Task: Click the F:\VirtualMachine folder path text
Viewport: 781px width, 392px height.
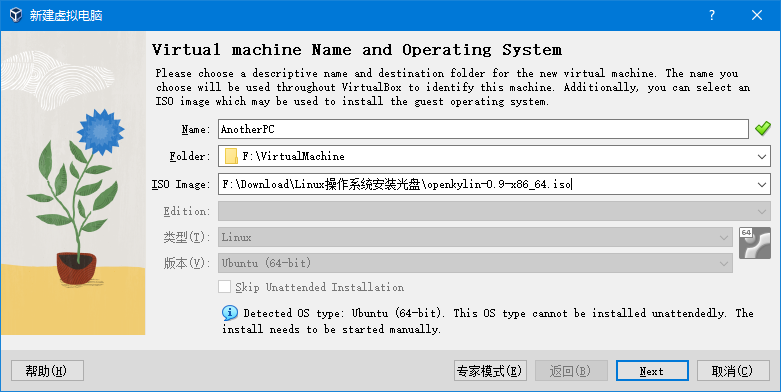Action: pos(293,156)
